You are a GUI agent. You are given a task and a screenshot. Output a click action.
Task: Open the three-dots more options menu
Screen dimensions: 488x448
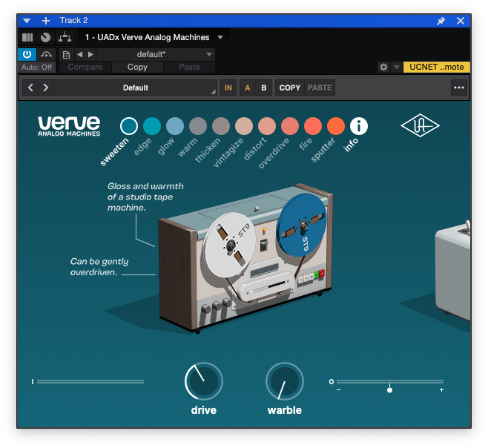pyautogui.click(x=459, y=88)
